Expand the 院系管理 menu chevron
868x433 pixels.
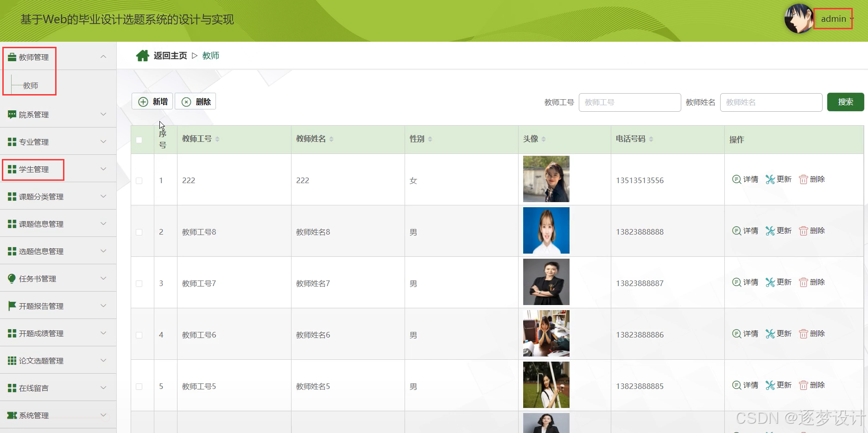[x=103, y=114]
